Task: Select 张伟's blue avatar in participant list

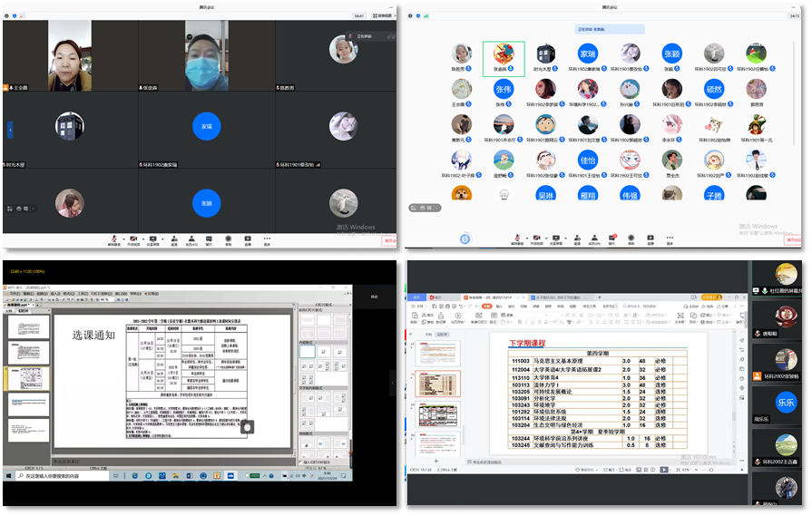Action: click(504, 89)
